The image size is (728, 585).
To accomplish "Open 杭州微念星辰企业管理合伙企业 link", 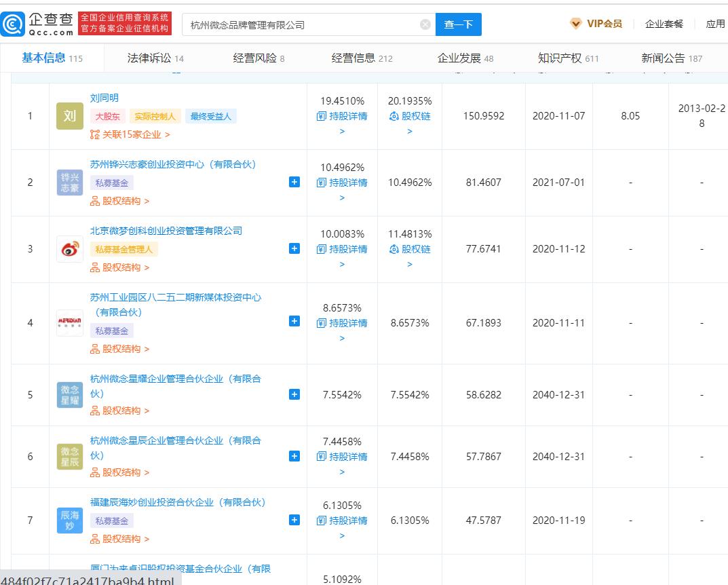I will [176, 447].
